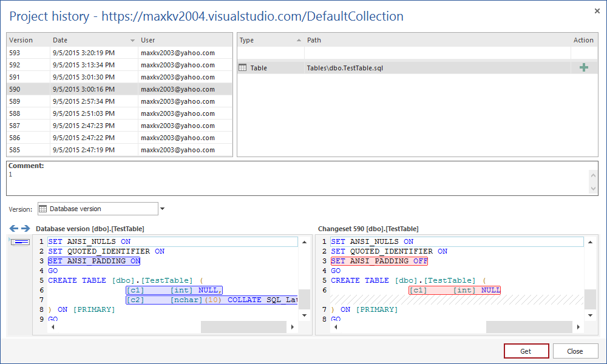Click the diff overview icon in left margin
607x364 pixels.
pos(19,241)
